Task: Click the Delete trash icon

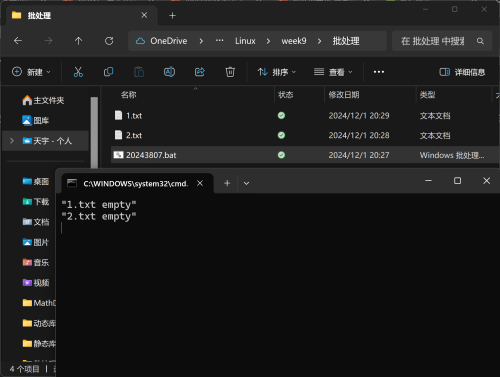Action: pyautogui.click(x=230, y=72)
